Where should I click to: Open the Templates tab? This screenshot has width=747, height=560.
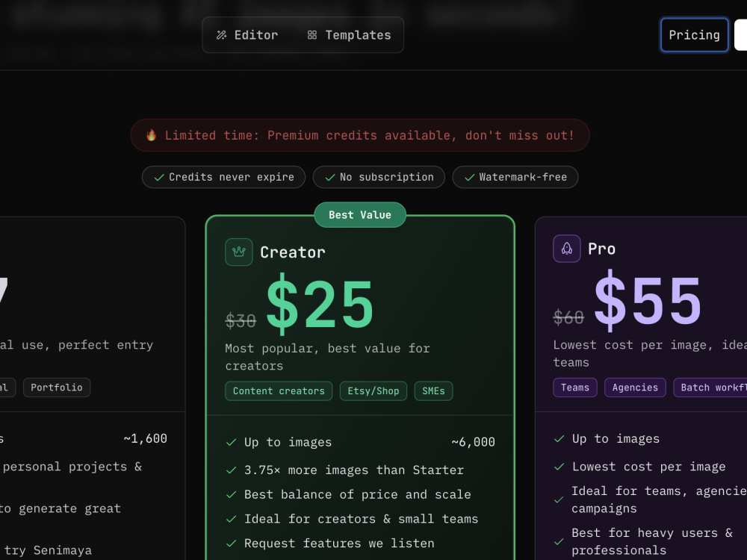[x=349, y=35]
